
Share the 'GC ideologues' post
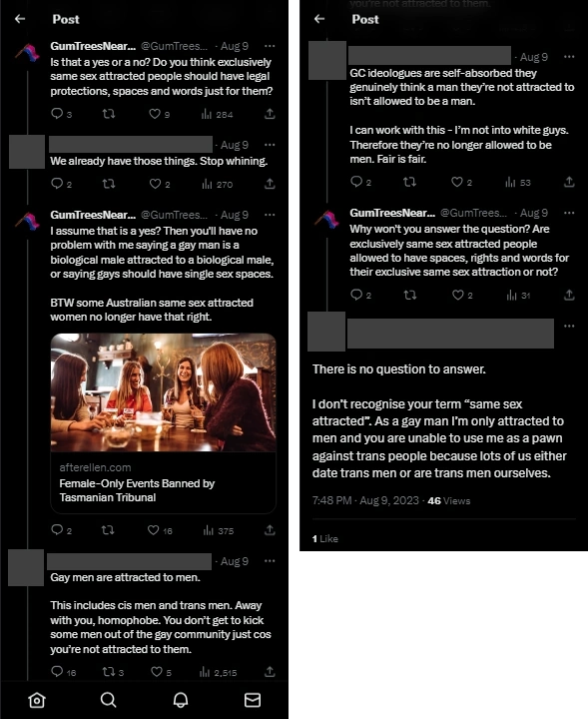569,182
